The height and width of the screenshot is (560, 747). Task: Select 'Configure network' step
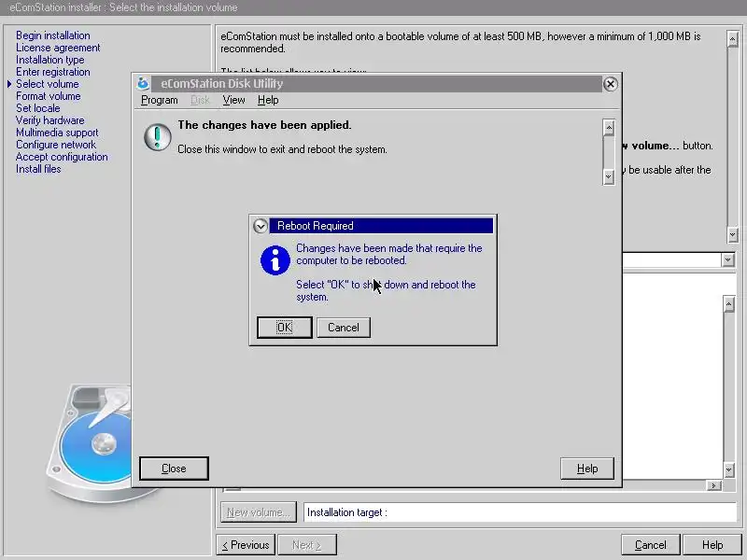click(x=56, y=145)
